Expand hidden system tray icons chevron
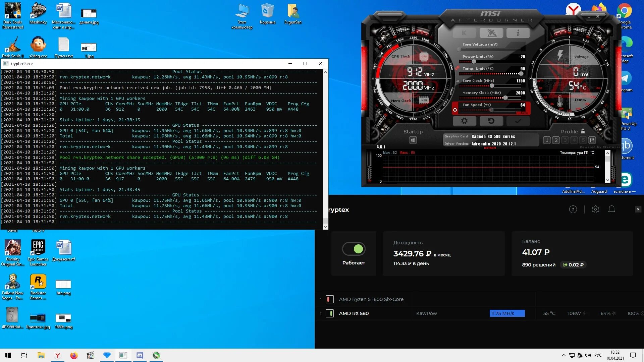This screenshot has width=644, height=362. pos(563,355)
